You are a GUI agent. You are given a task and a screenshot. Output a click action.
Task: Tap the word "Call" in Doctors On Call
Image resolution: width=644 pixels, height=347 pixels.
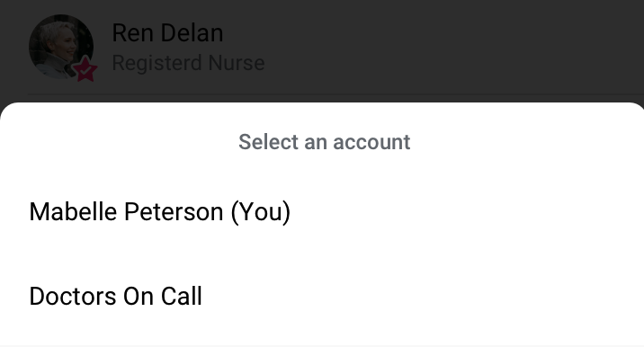181,296
